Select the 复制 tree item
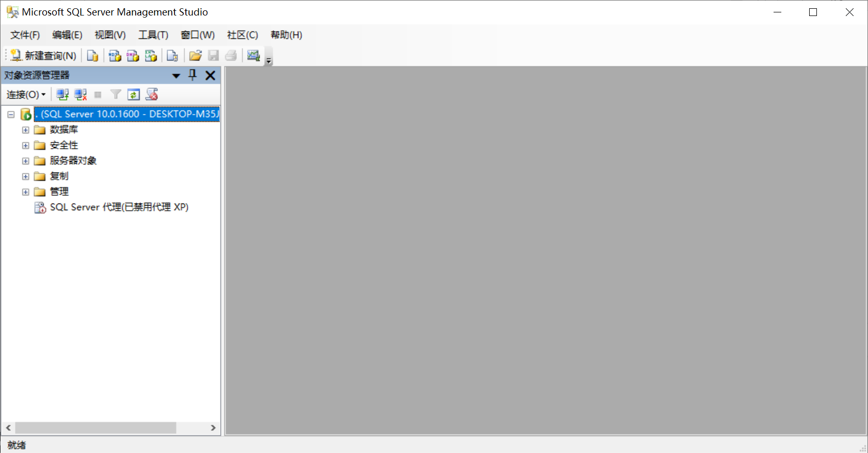868x453 pixels. (x=59, y=176)
